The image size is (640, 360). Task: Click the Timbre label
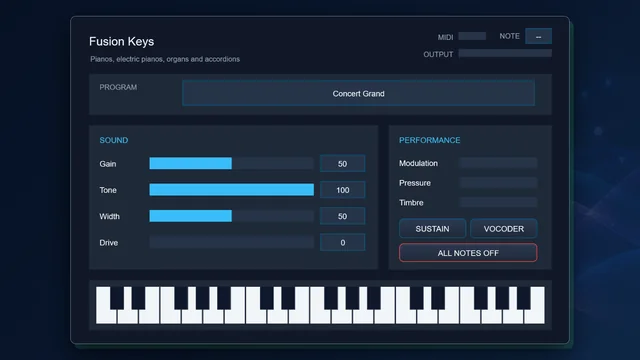coord(411,202)
